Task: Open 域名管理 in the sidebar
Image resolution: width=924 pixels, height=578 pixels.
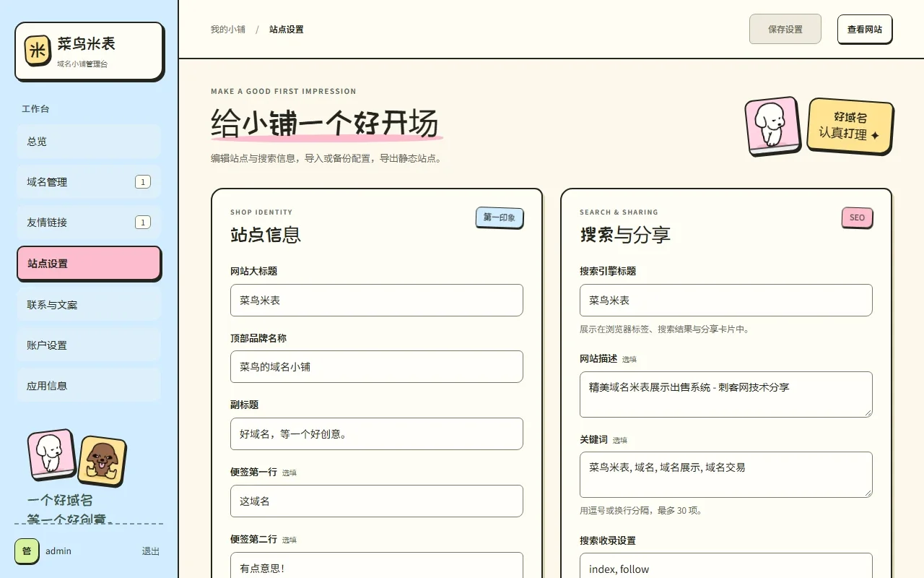Action: coord(89,182)
